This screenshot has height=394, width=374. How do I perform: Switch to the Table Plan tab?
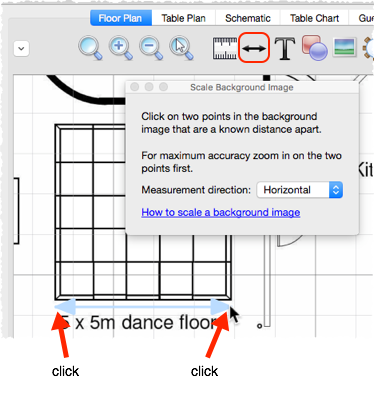[x=183, y=18]
